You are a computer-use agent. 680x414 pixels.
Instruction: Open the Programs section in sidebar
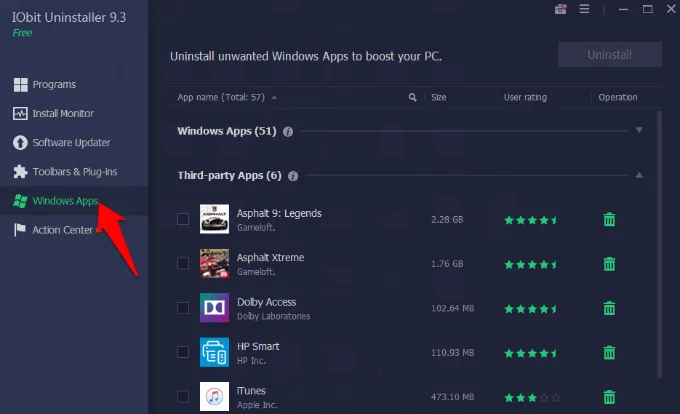[x=54, y=85]
